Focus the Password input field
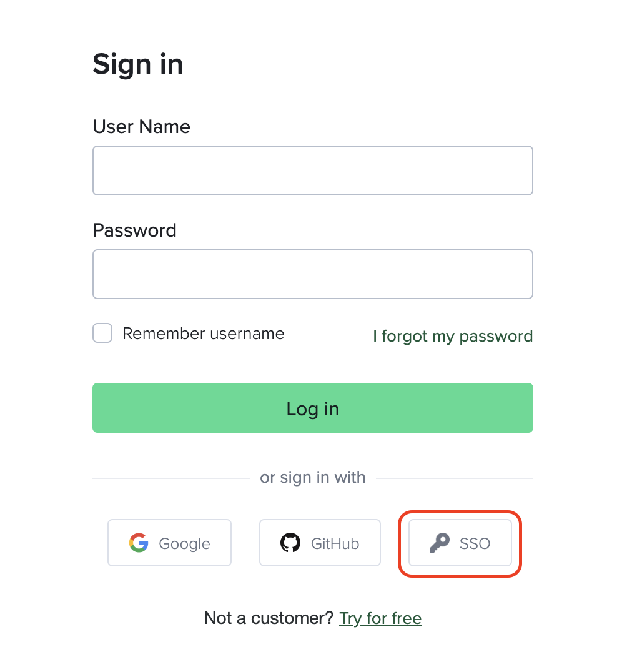Viewport: 627px width, 672px height. point(312,274)
